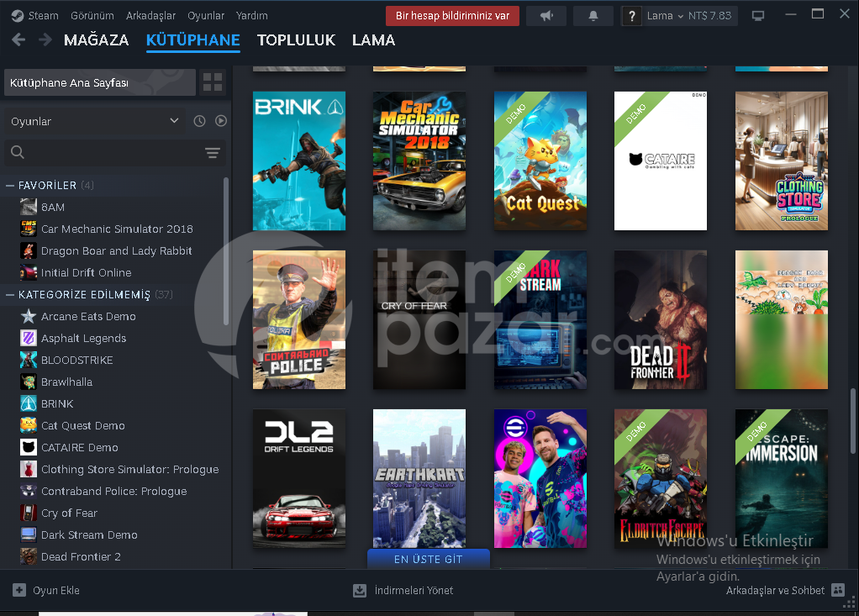The height and width of the screenshot is (616, 859).
Task: Open the Clothing Store Simulator cover
Action: pos(781,161)
